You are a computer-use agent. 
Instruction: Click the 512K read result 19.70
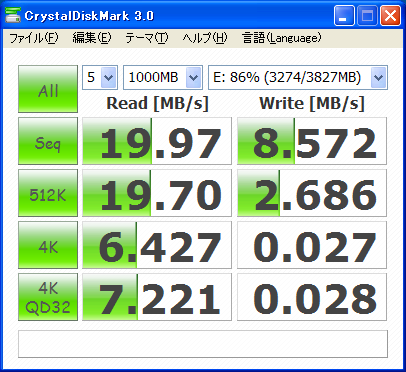tap(157, 193)
